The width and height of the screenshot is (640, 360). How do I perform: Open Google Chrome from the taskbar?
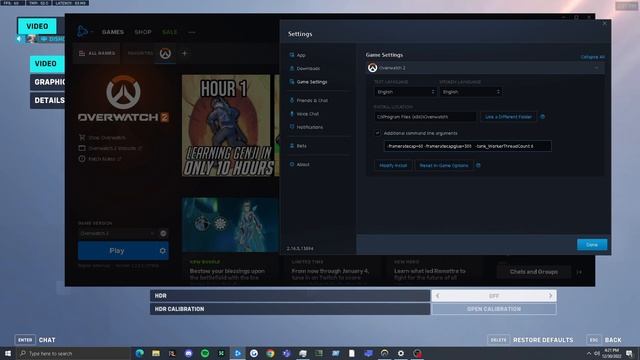[x=270, y=353]
